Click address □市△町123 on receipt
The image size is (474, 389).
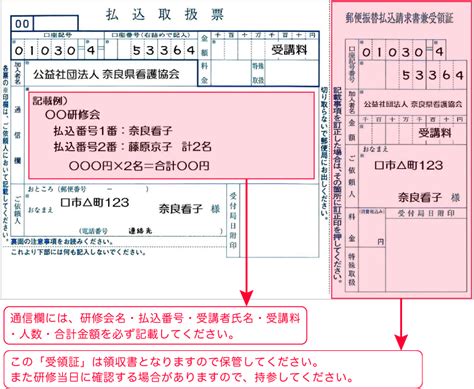[409, 165]
